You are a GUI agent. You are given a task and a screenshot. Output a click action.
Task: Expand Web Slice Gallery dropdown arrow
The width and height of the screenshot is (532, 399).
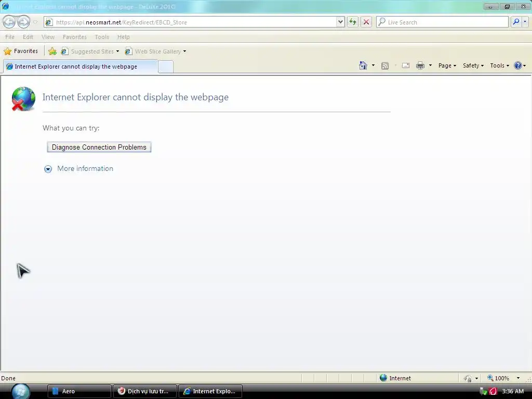point(184,51)
